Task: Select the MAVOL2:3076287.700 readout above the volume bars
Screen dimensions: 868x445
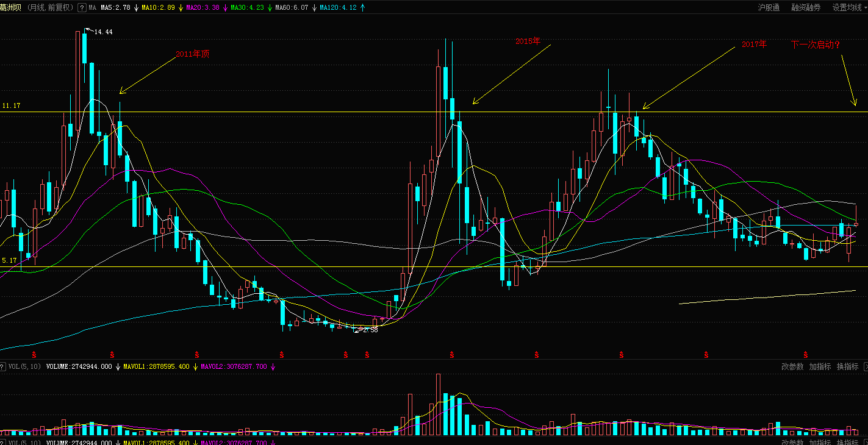Action: [234, 366]
